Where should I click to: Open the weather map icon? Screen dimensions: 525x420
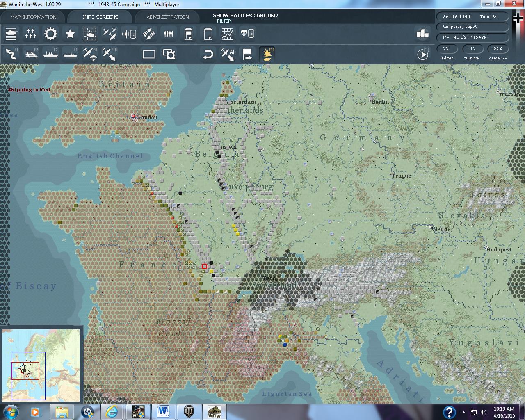click(90, 34)
